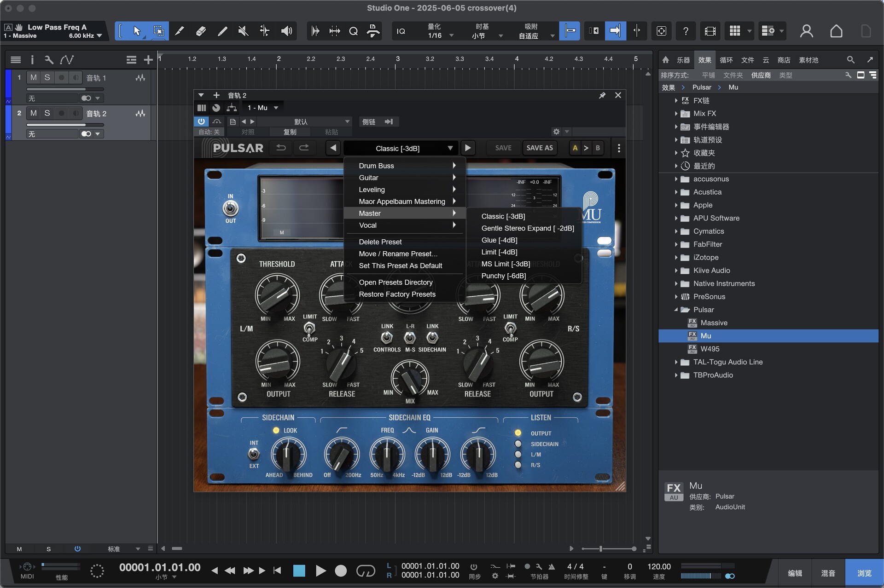The height and width of the screenshot is (588, 884).
Task: Open the 编辑 edit view button
Action: (x=795, y=573)
